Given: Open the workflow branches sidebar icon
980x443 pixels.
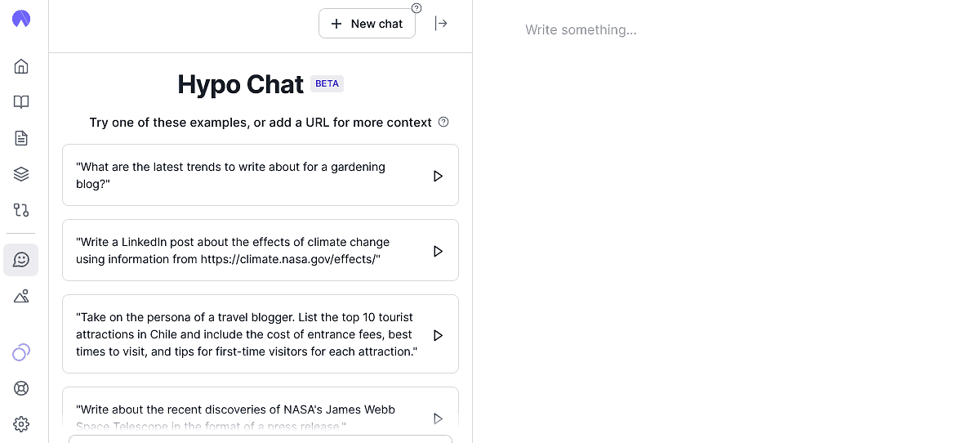Looking at the screenshot, I should tap(21, 210).
